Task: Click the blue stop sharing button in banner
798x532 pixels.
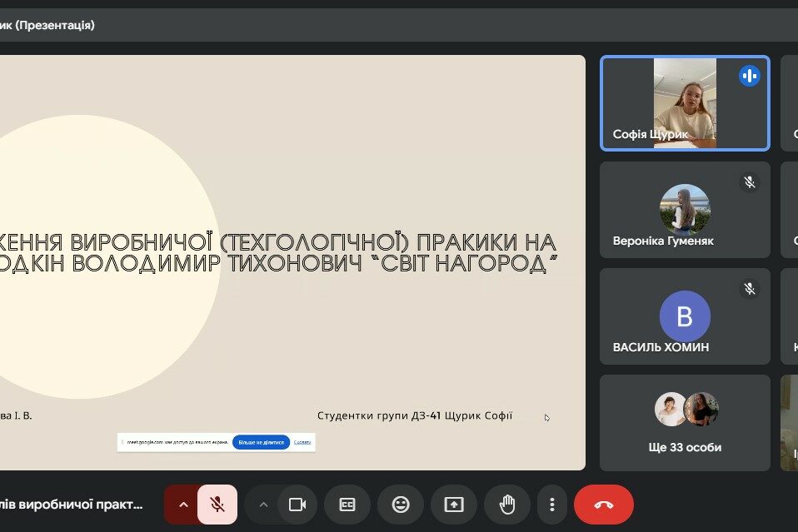Action: [x=261, y=442]
